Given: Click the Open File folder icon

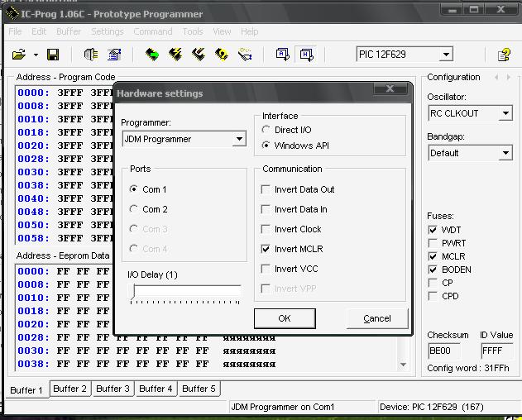Looking at the screenshot, I should (x=19, y=55).
